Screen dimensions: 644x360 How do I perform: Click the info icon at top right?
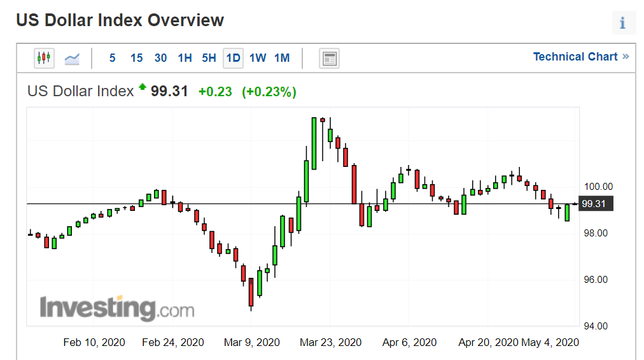click(x=622, y=23)
